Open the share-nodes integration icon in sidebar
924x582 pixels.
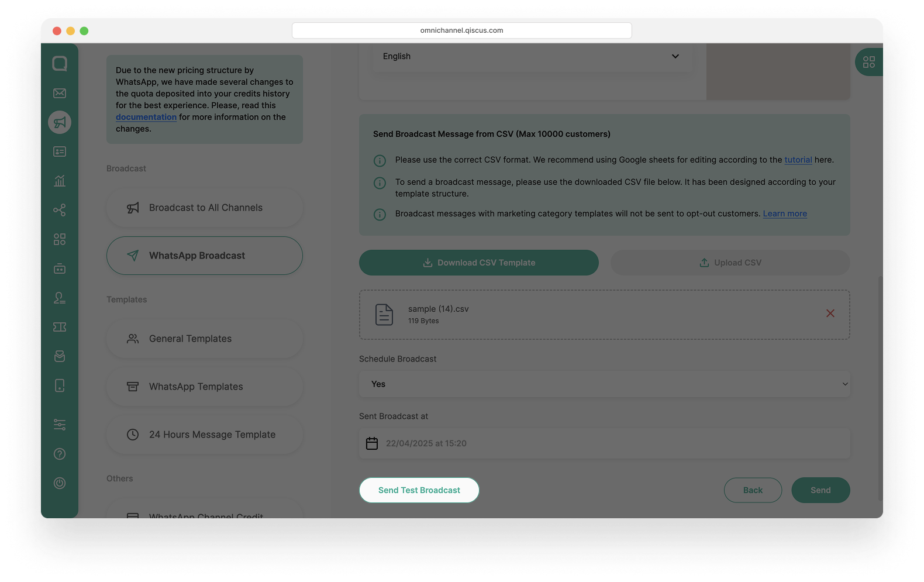point(60,210)
